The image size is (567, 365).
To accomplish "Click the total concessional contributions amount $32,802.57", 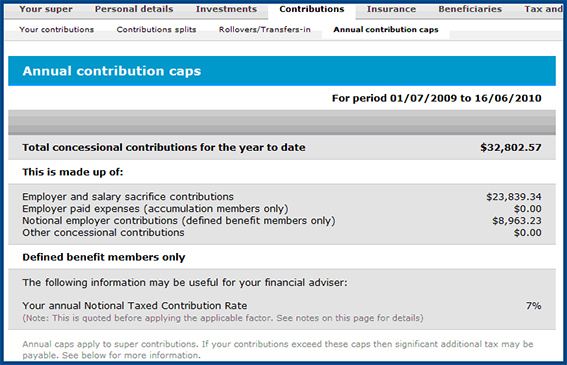I will (511, 147).
